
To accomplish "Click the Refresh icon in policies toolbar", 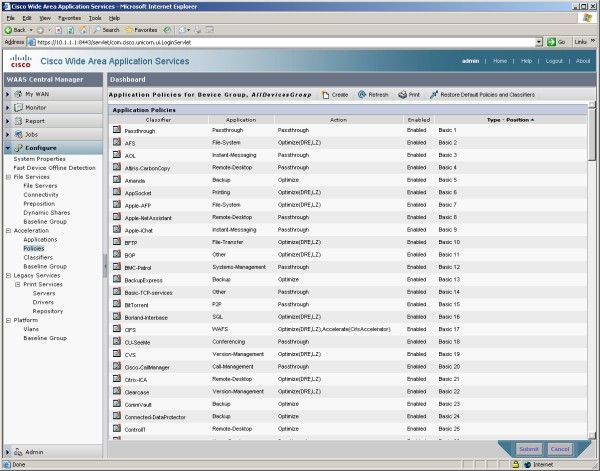I will coord(362,95).
